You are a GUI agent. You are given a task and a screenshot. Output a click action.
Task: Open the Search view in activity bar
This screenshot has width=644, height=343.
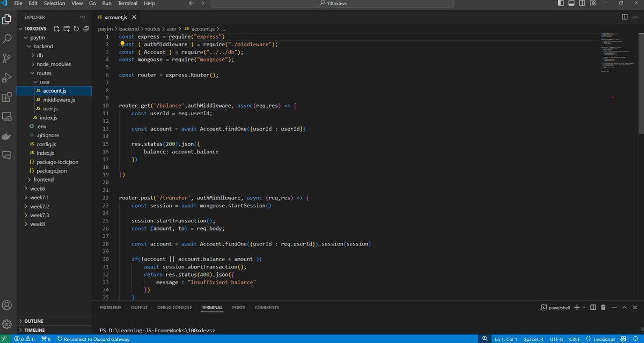7,39
